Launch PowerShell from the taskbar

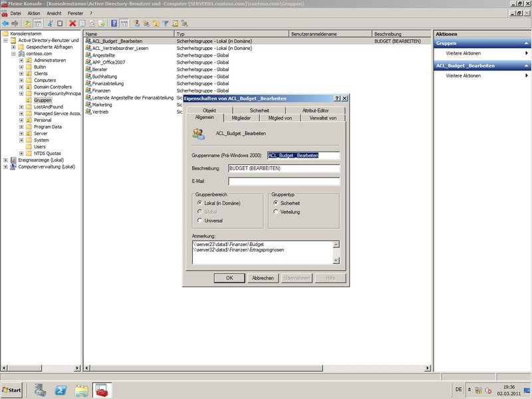(x=61, y=390)
